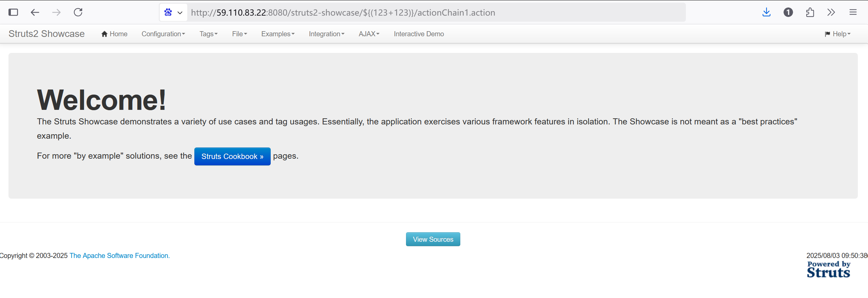Click the circled number 1 icon
The width and height of the screenshot is (868, 298).
[788, 13]
